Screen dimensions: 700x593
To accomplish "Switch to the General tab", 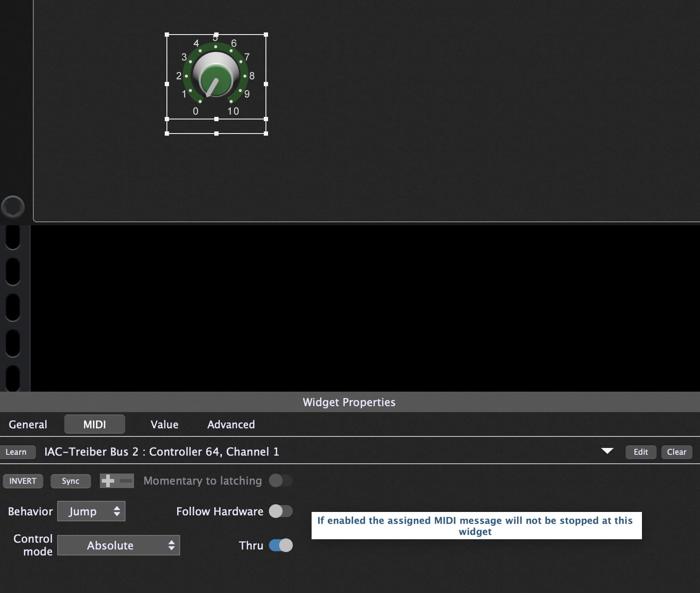I will [x=28, y=424].
